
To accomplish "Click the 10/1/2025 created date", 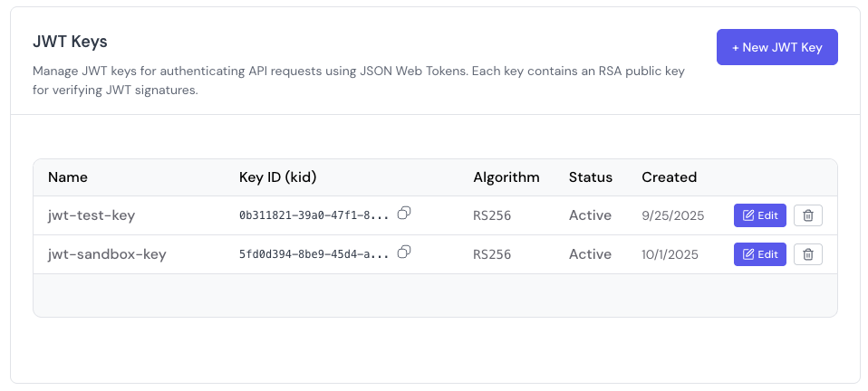I will (x=671, y=254).
